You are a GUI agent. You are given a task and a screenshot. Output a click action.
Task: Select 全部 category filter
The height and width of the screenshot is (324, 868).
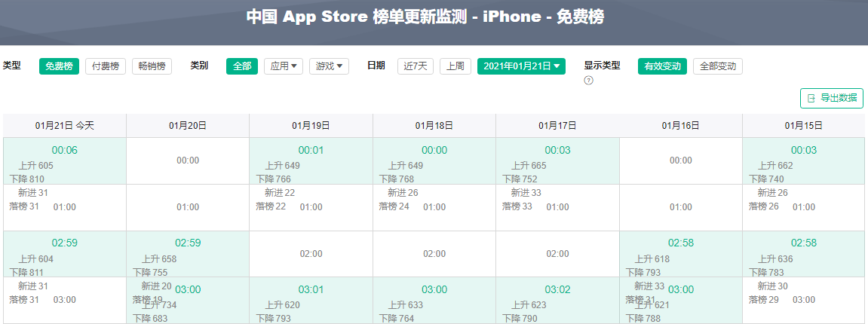click(x=242, y=66)
